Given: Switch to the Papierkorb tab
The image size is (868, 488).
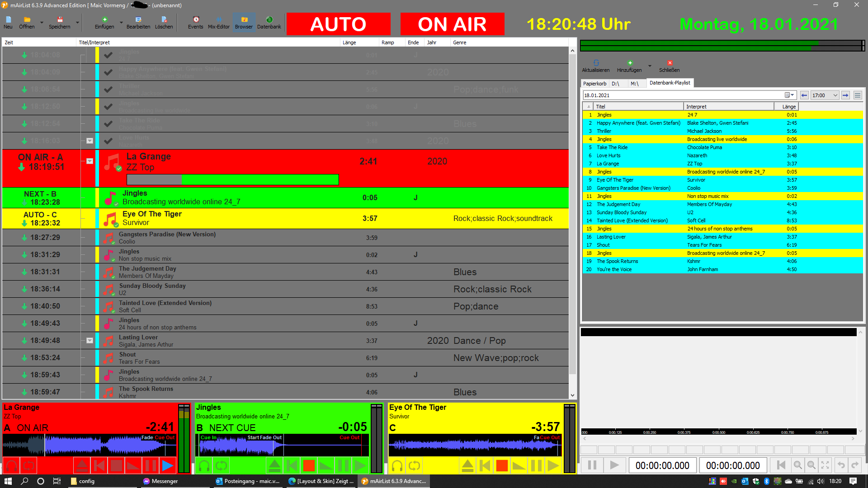Looking at the screenshot, I should 594,84.
